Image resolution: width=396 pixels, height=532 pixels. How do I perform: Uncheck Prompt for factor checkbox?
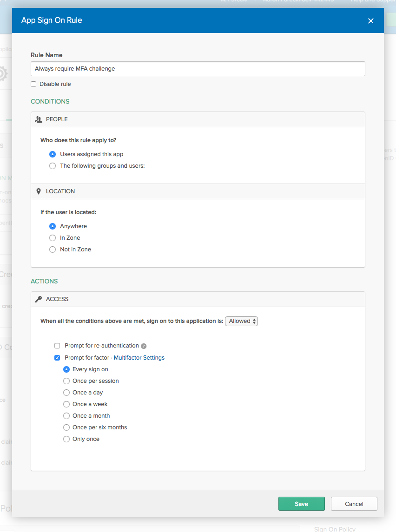[57, 358]
